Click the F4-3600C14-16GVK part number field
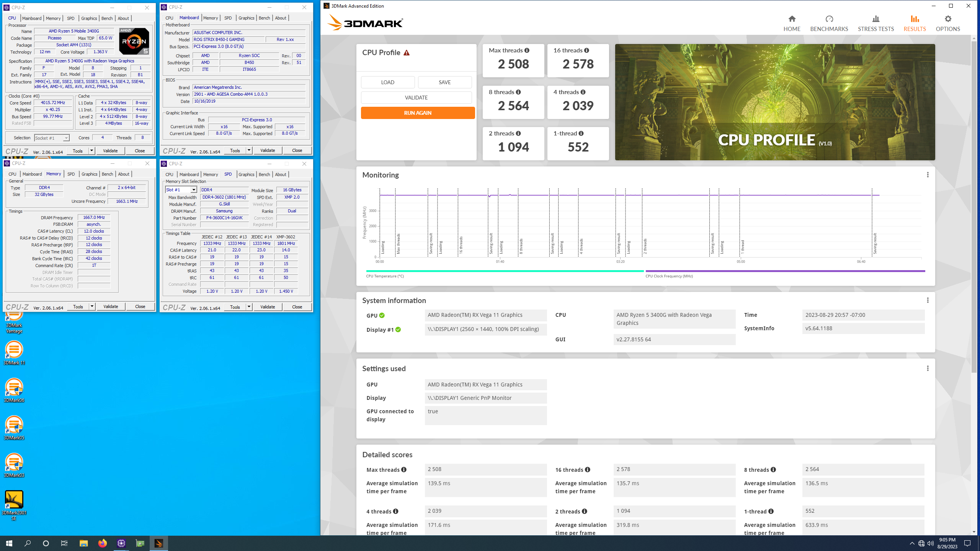 pyautogui.click(x=224, y=218)
